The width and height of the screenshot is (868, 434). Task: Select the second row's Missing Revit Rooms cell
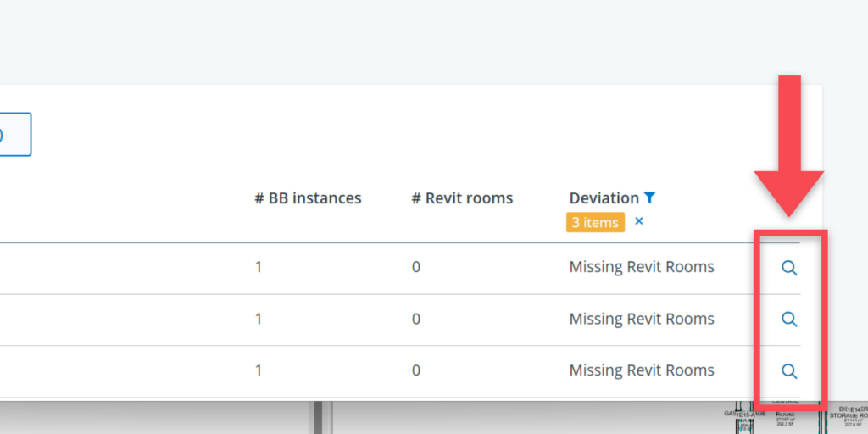tap(642, 319)
